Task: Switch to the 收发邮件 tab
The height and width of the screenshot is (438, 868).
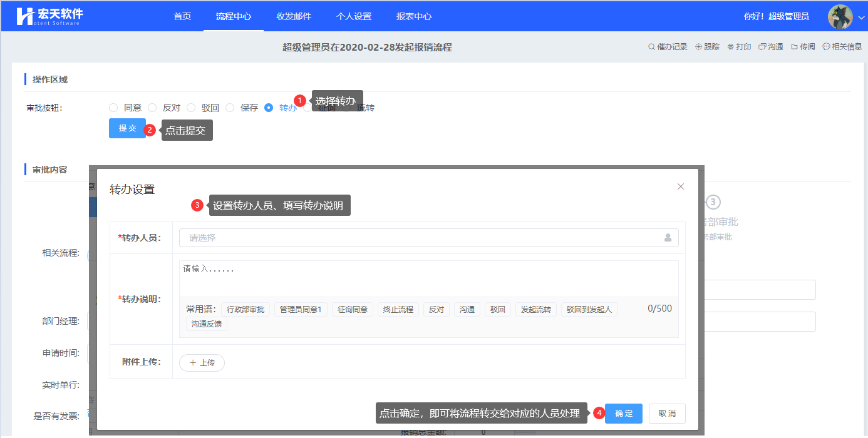Action: (294, 16)
